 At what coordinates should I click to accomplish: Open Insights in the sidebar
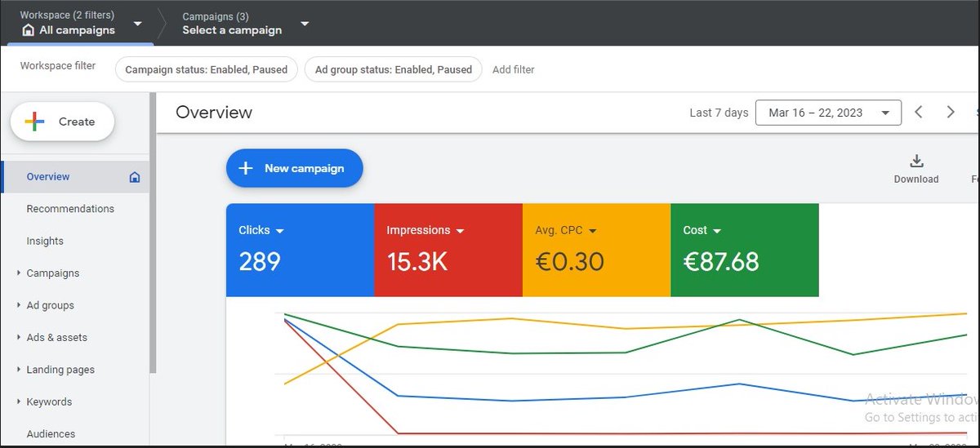[x=45, y=242]
